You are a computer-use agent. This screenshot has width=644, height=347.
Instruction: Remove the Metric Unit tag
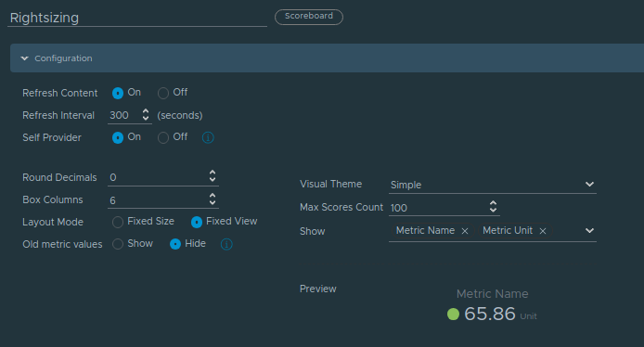click(543, 231)
